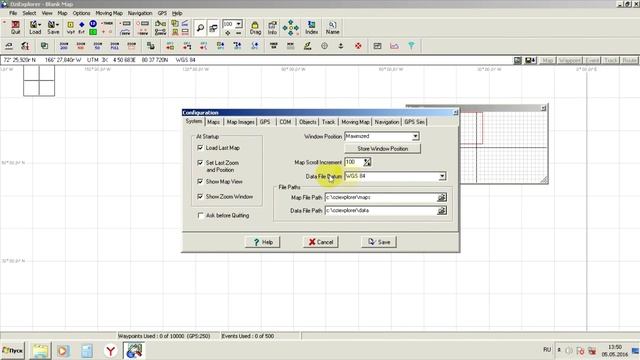
Task: Expand the Save button dropdown arrow
Action: [x=58, y=24]
